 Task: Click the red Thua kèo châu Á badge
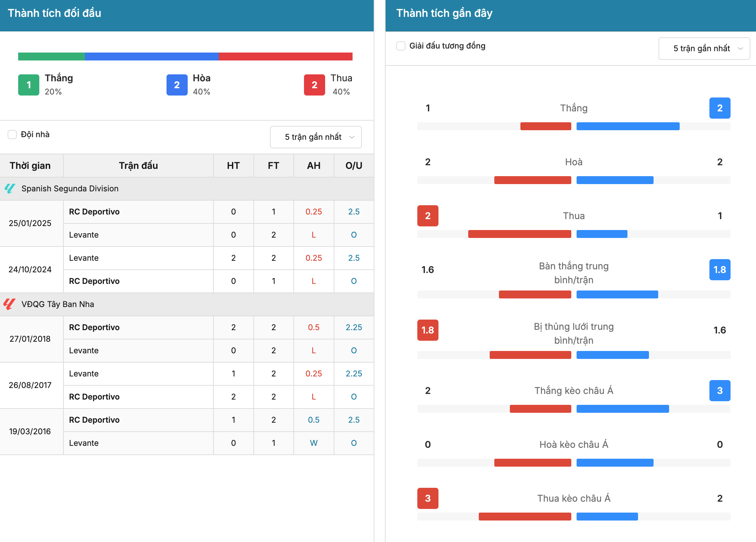tap(428, 498)
